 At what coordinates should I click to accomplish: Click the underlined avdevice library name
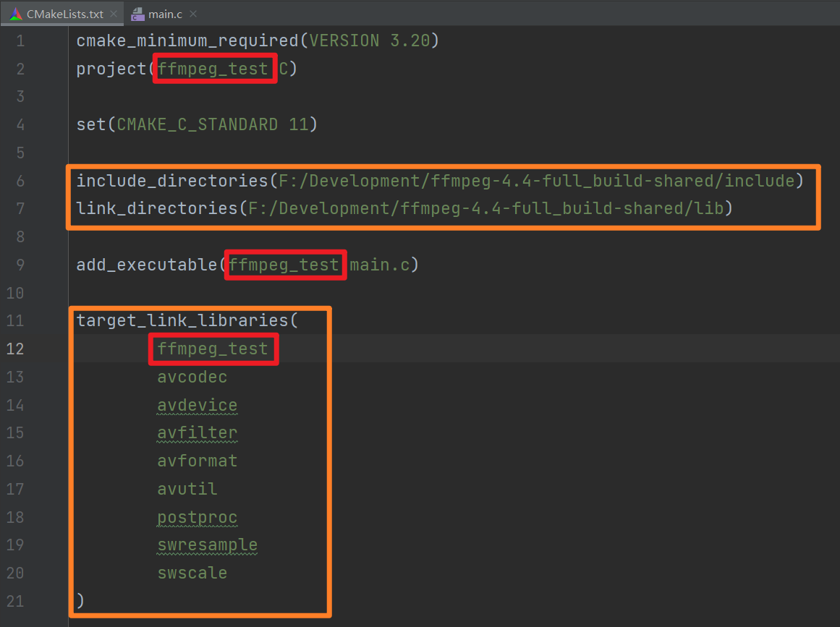pyautogui.click(x=197, y=404)
